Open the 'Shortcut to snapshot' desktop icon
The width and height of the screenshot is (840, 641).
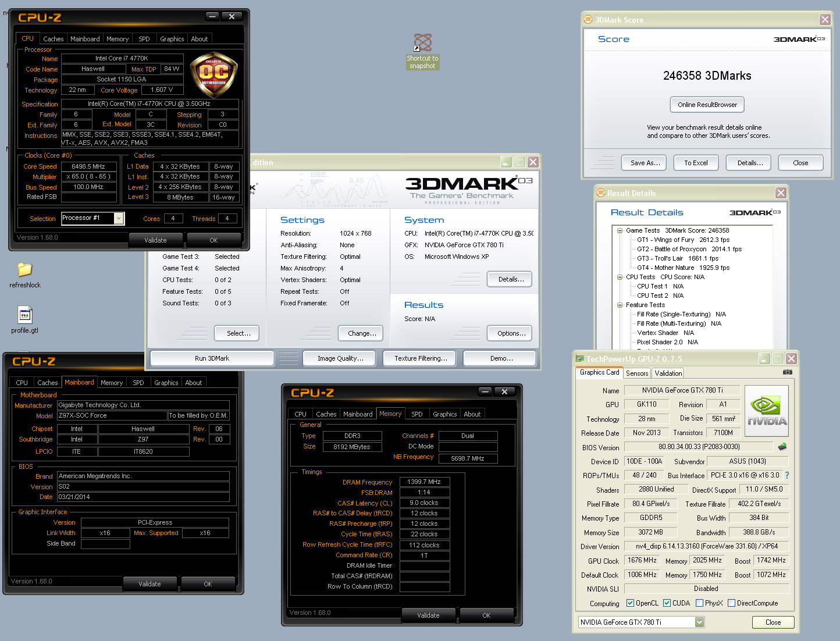tap(422, 51)
